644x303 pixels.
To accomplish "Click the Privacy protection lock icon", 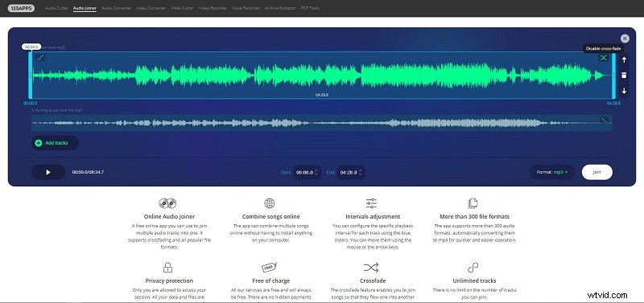I will tap(167, 268).
